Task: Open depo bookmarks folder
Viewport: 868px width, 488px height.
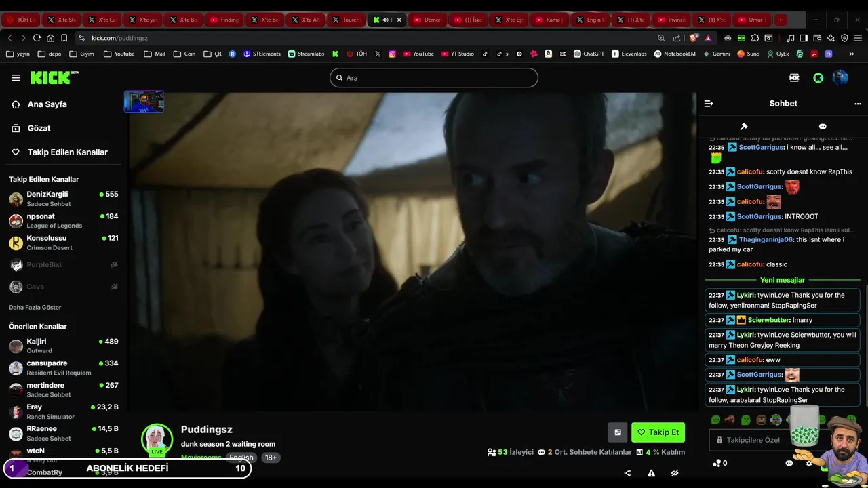Action: coord(49,54)
